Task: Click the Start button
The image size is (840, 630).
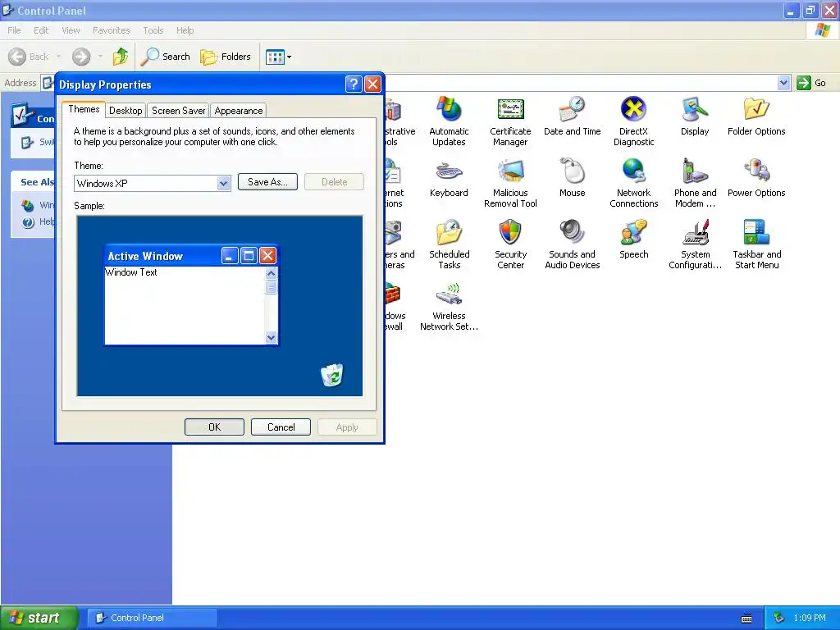Action: coord(38,618)
